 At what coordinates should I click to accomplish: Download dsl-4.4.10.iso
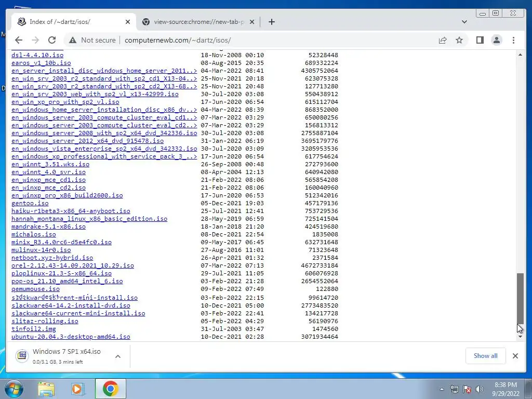pos(37,55)
